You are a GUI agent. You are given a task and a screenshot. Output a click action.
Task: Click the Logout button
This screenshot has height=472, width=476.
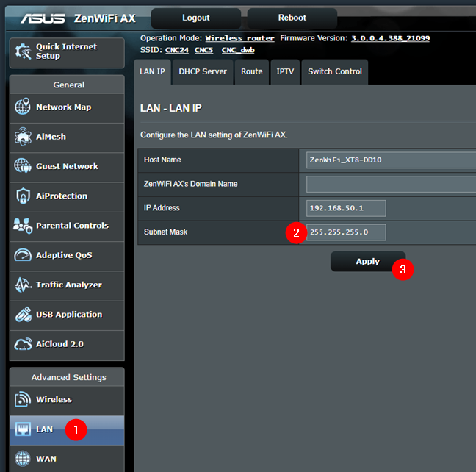click(x=196, y=18)
